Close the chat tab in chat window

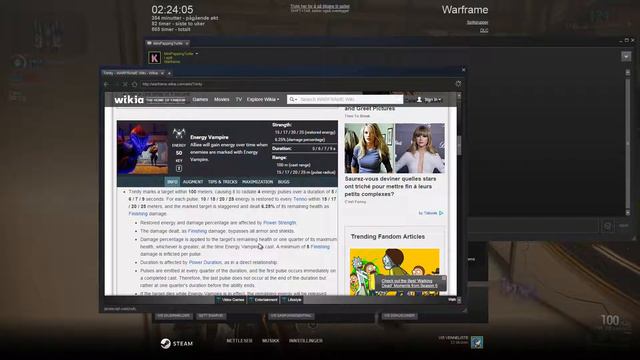point(187,43)
